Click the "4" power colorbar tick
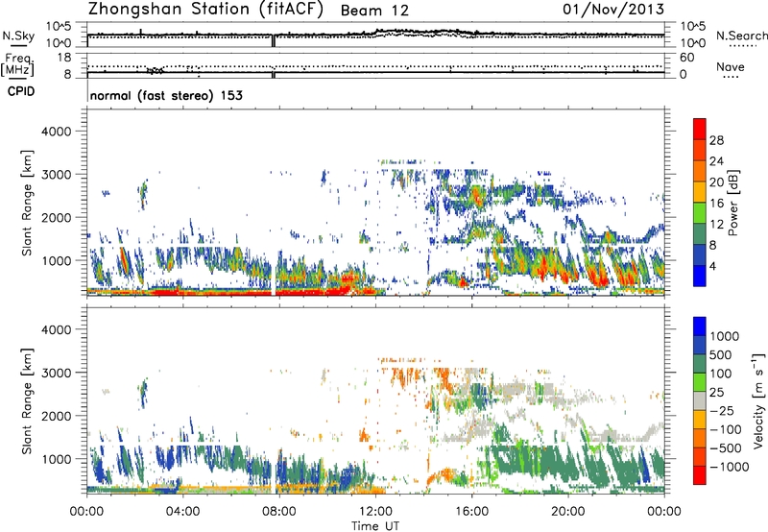The width and height of the screenshot is (768, 532). [x=713, y=267]
